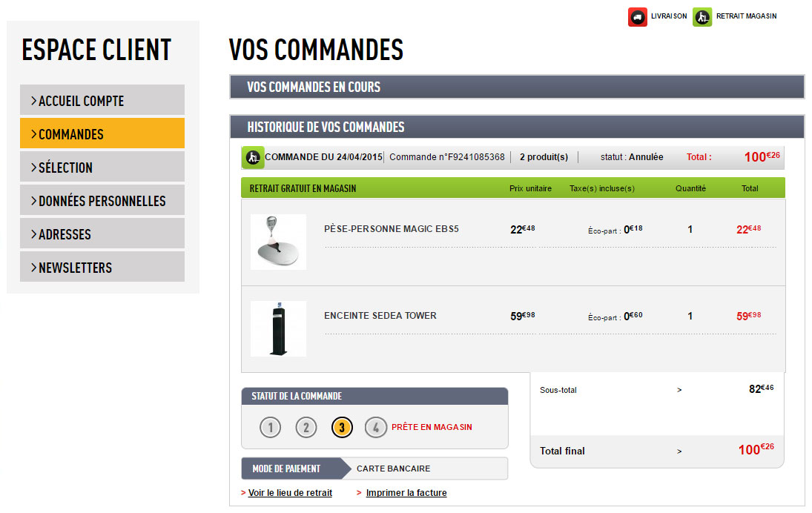The width and height of the screenshot is (812, 513).
Task: Go to Accueil Compte in the sidebar
Action: pyautogui.click(x=102, y=101)
